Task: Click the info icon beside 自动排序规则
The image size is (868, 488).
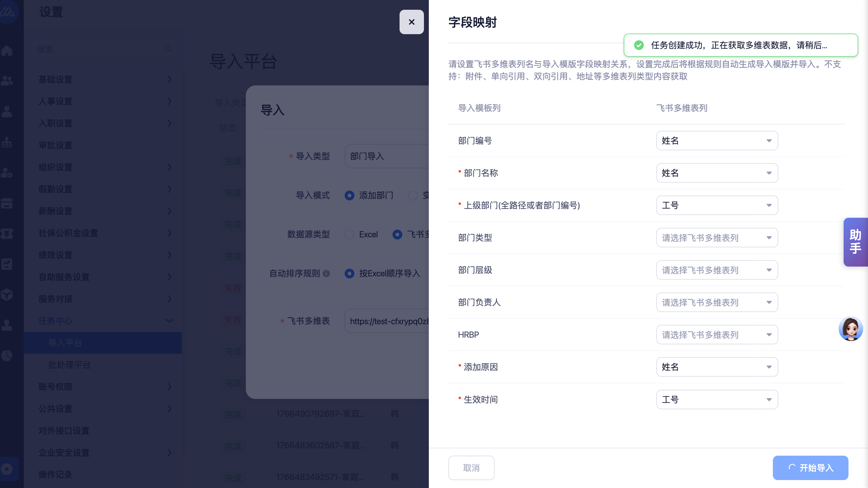Action: tap(326, 273)
